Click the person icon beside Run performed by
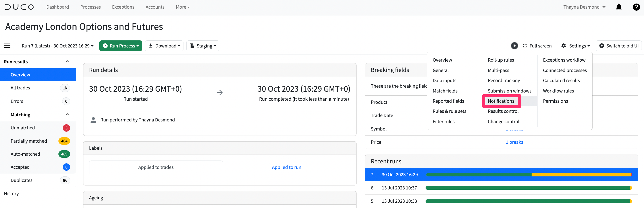Viewport: 644px width, 208px height. point(93,120)
